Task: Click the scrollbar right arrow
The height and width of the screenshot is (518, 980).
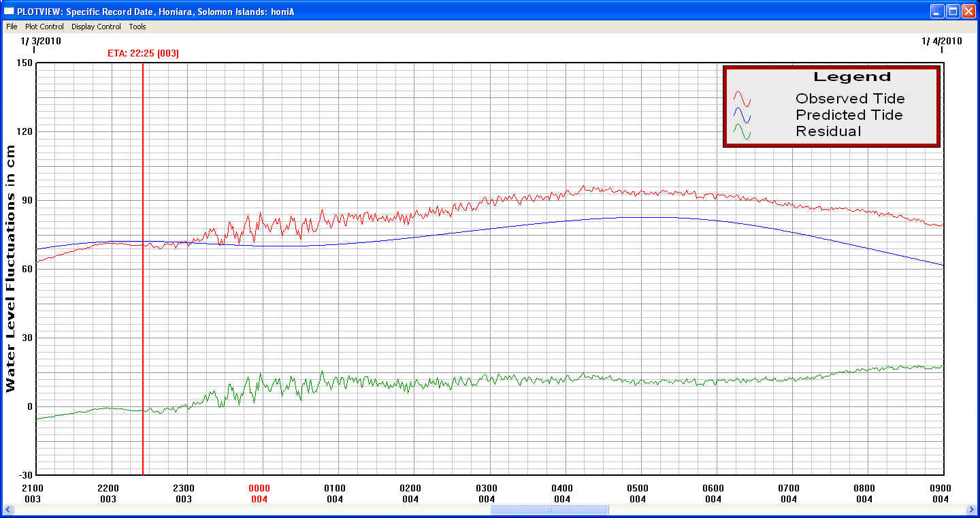Action: coord(970,510)
